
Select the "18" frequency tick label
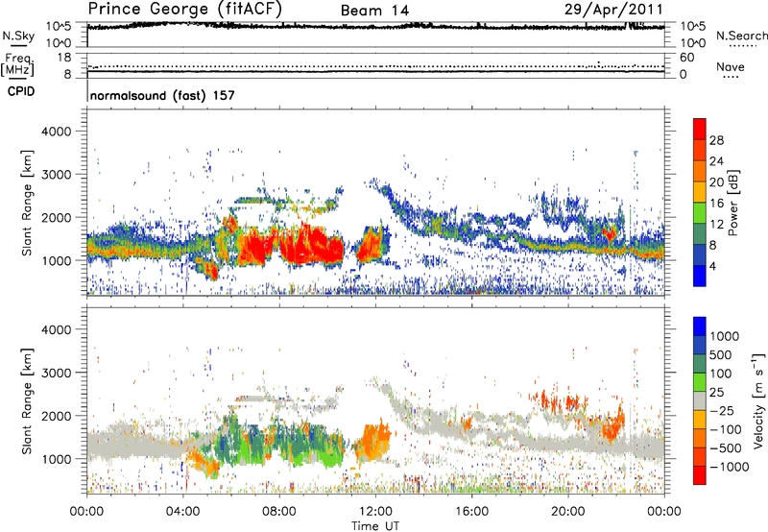(64, 57)
